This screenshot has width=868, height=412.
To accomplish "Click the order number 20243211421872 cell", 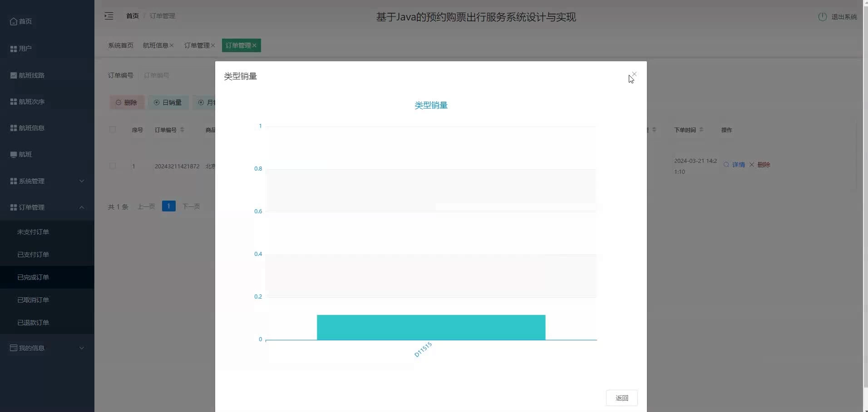I will click(x=177, y=167).
